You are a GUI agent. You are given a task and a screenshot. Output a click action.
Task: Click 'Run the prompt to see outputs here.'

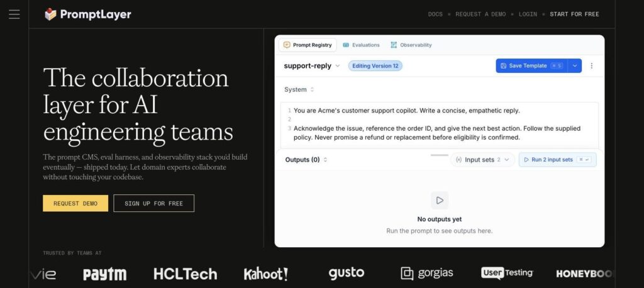coord(440,231)
